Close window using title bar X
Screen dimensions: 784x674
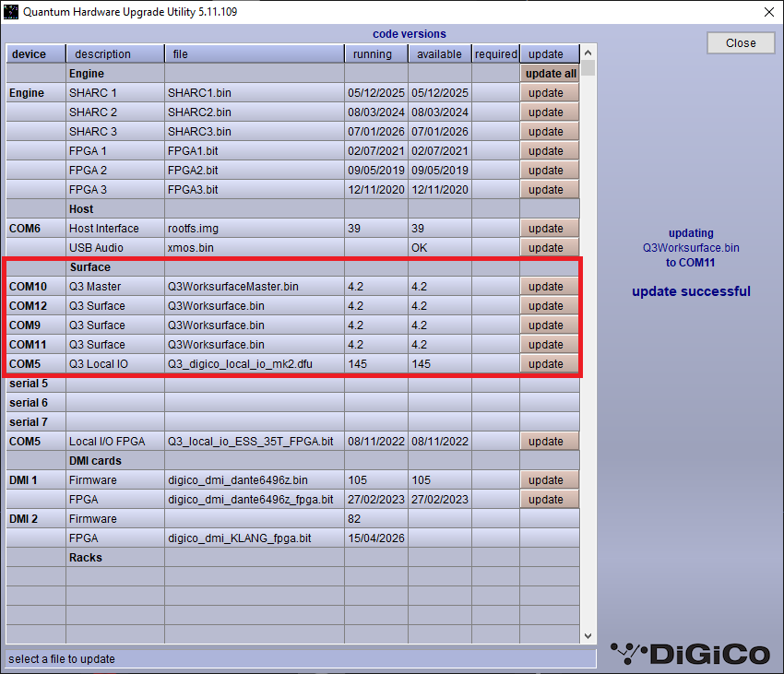coord(769,12)
